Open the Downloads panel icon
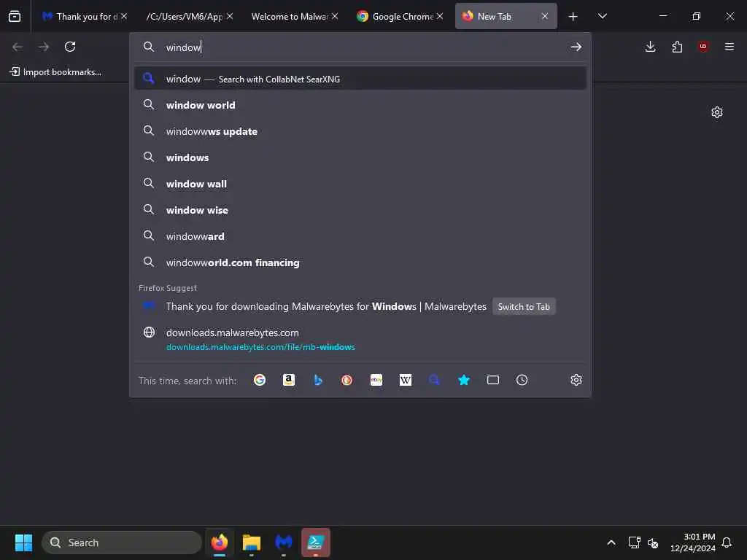This screenshot has height=560, width=747. [x=650, y=47]
